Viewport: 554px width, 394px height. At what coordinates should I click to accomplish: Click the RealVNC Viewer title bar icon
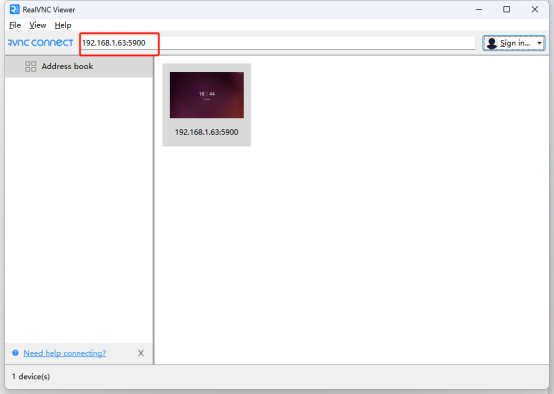pyautogui.click(x=14, y=10)
